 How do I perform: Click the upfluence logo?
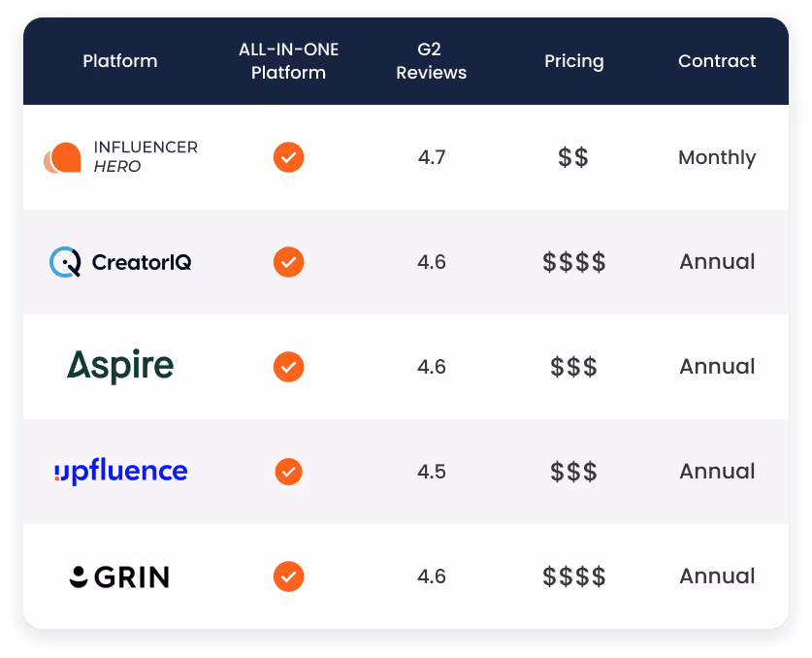(120, 471)
